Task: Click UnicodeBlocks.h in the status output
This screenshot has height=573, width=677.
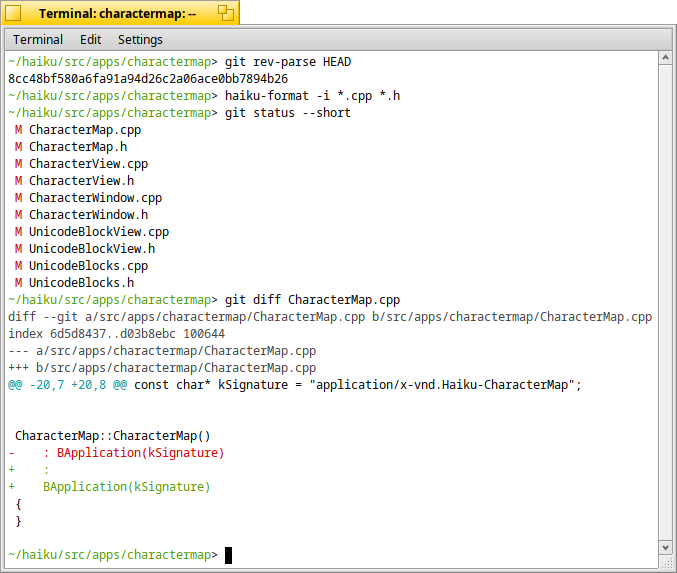Action: point(81,283)
